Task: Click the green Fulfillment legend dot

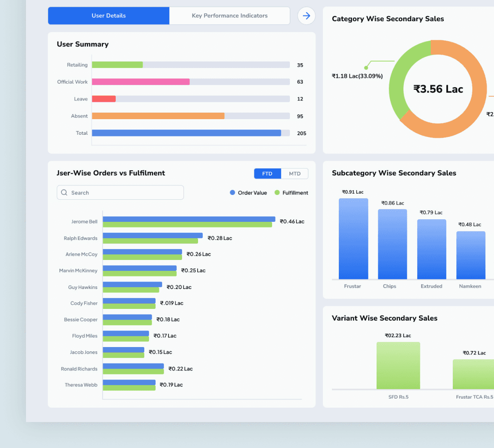Action: 277,192
